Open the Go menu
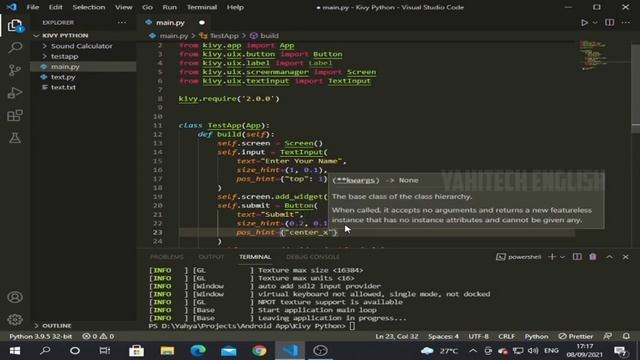 [x=147, y=7]
